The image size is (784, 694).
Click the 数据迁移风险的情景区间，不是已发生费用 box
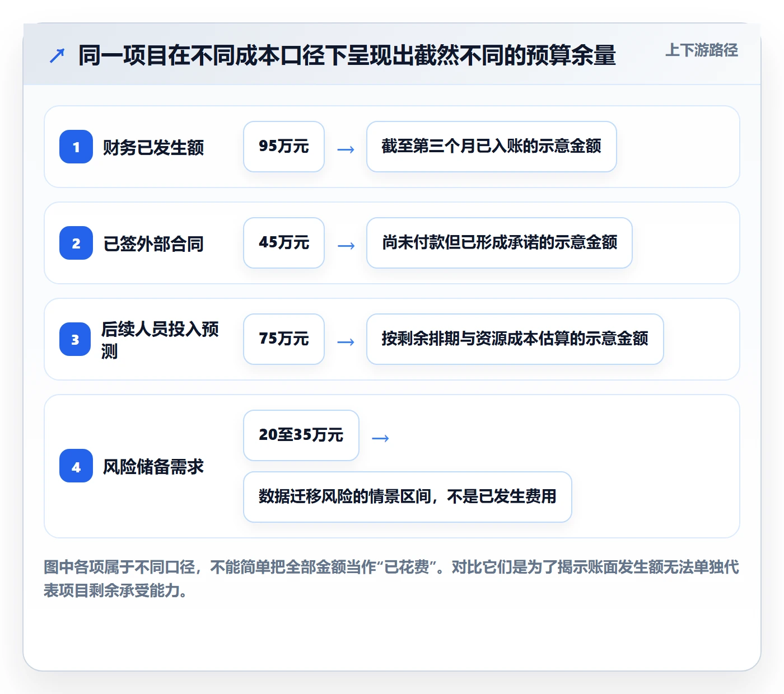point(408,497)
